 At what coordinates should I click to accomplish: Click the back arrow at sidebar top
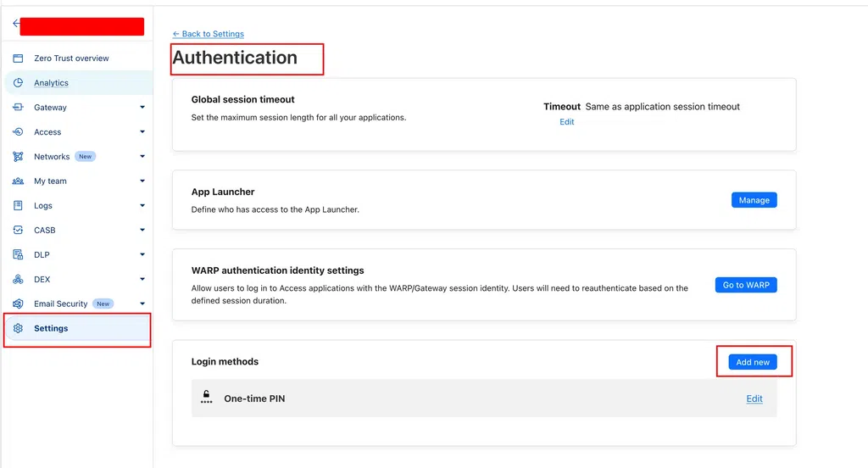[x=17, y=23]
